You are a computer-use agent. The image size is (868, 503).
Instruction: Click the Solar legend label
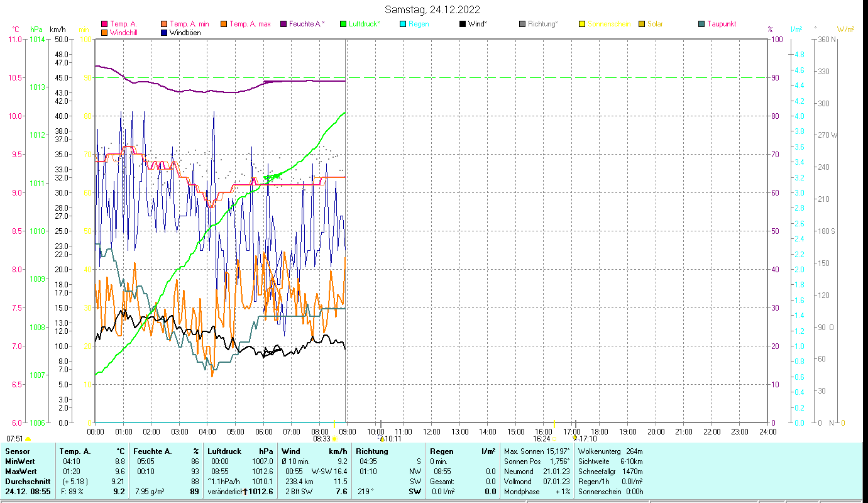655,25
